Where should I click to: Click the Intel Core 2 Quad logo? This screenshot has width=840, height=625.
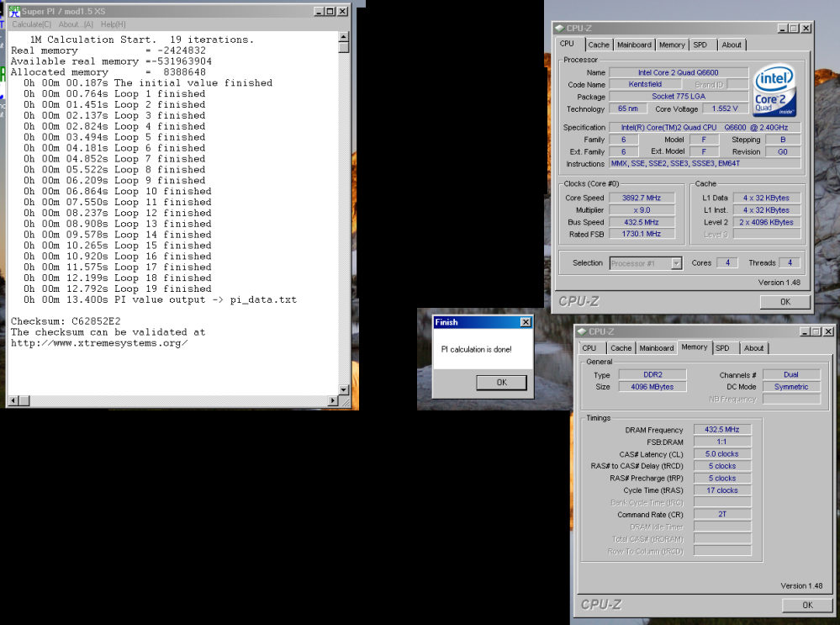click(x=774, y=92)
